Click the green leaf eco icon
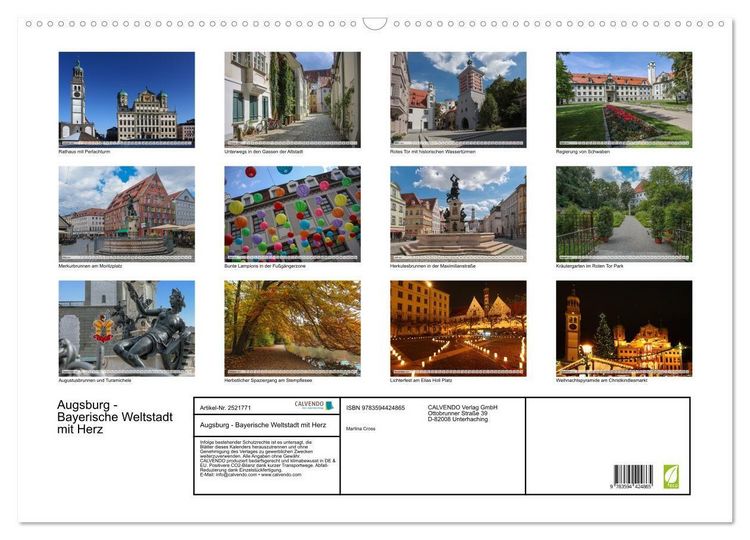 point(671,476)
